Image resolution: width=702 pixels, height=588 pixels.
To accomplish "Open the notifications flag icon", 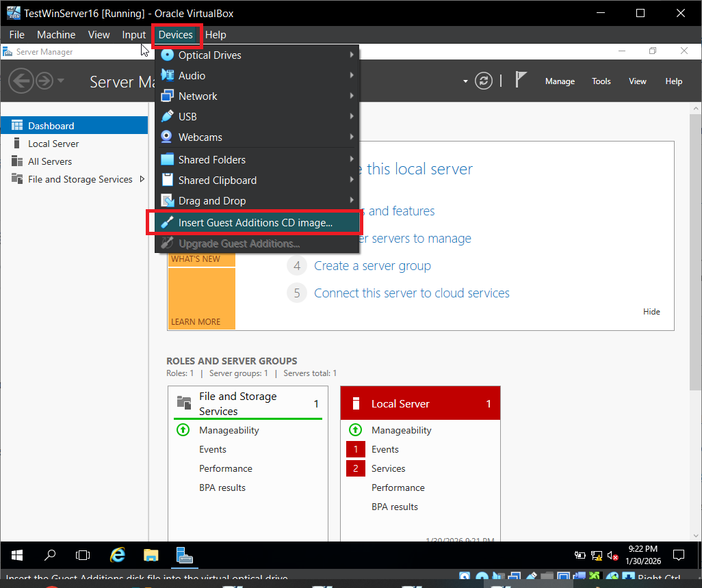I will coord(521,81).
